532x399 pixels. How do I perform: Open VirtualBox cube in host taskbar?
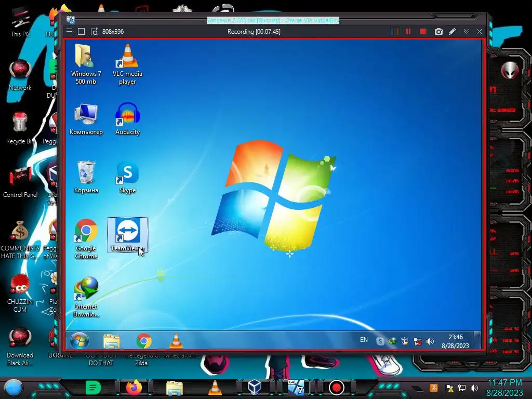point(255,388)
